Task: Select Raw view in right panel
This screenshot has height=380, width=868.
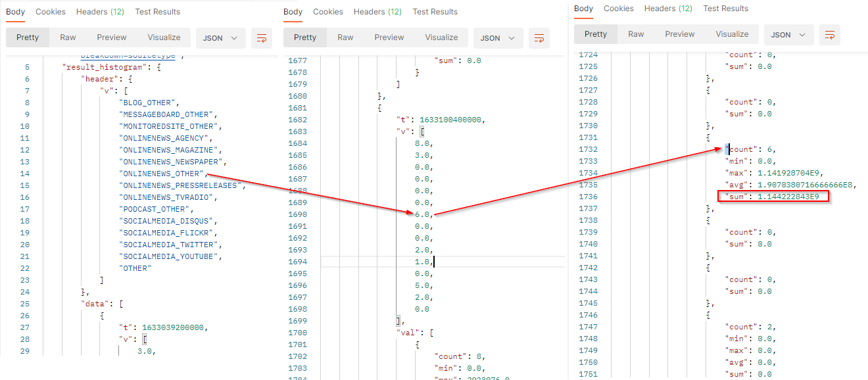Action: point(636,34)
